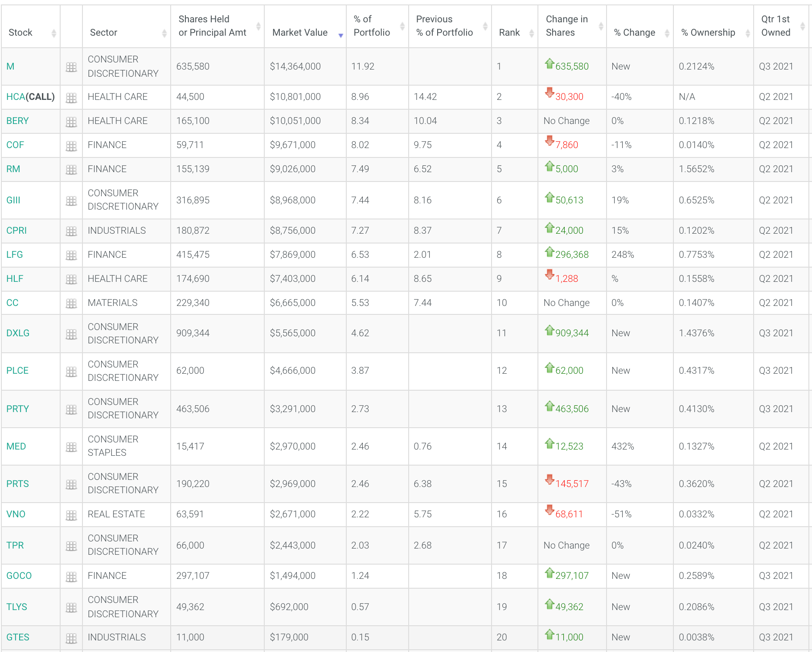Open the grid icon in the TLYS row
This screenshot has height=652, width=812.
pyautogui.click(x=71, y=608)
